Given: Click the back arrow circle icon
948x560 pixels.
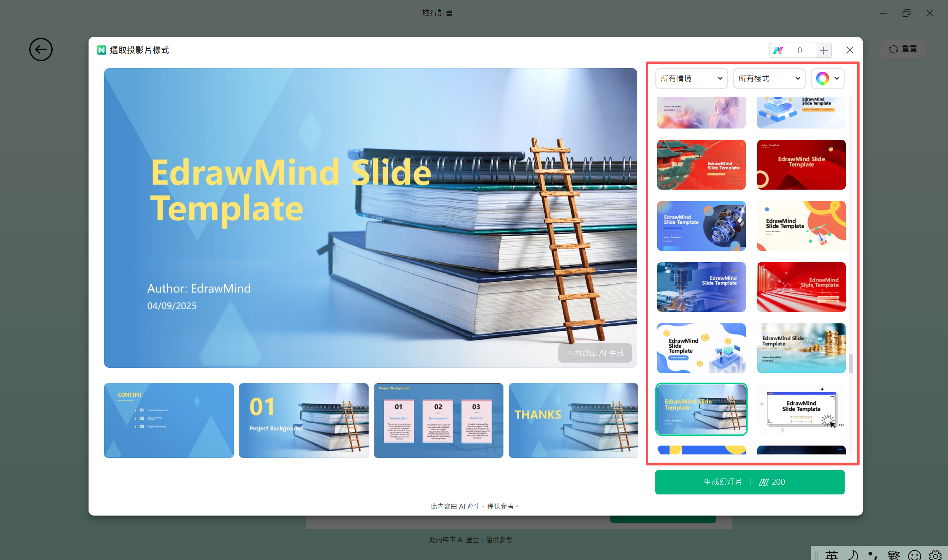Looking at the screenshot, I should tap(41, 49).
